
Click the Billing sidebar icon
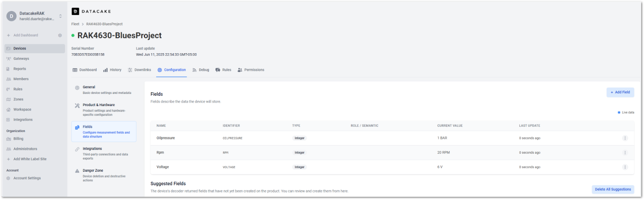8,139
